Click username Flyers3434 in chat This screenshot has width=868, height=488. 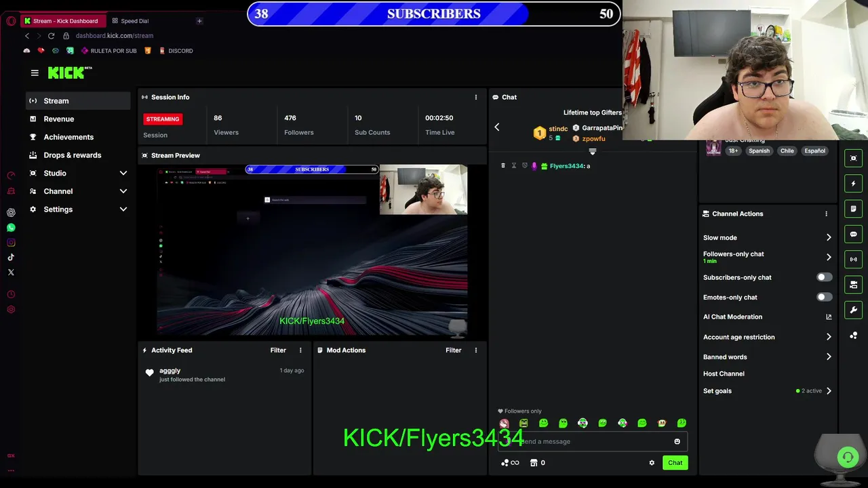pyautogui.click(x=566, y=166)
